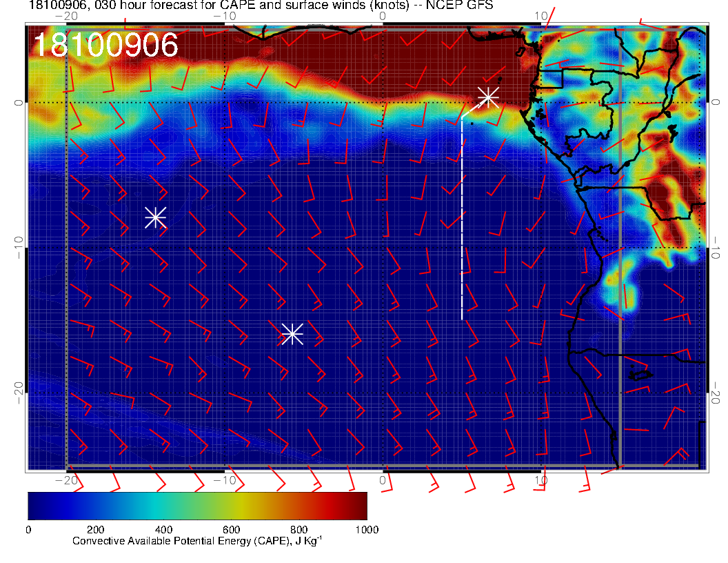The image size is (728, 563).
Task: Click the Convective Available Potential Energy caption
Action: (197, 541)
